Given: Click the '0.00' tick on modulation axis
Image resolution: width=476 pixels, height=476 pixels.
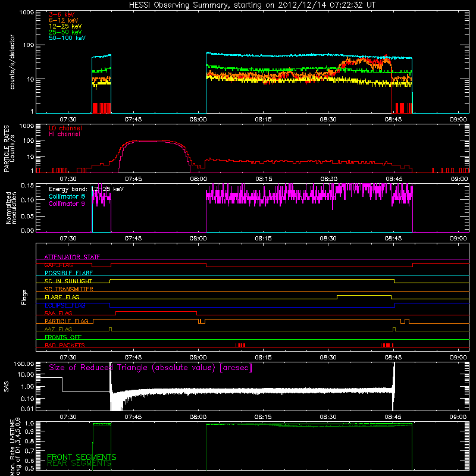Looking at the screenshot, I should click(x=27, y=230).
